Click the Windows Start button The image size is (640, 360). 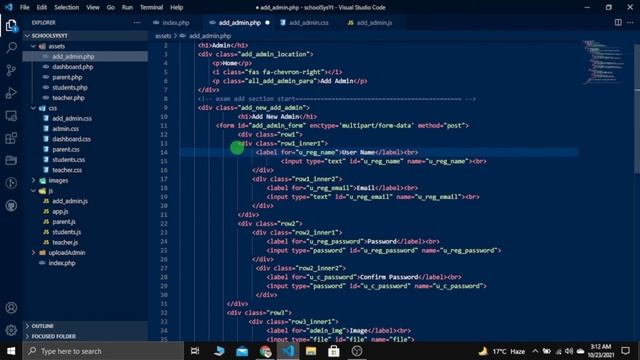pyautogui.click(x=11, y=351)
